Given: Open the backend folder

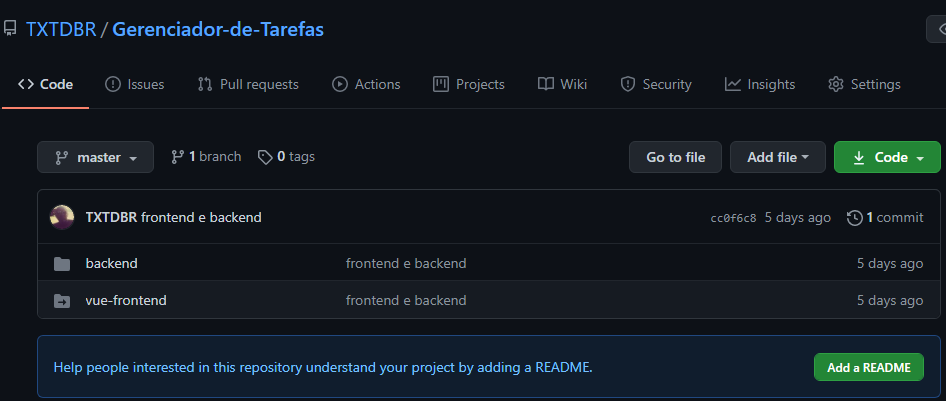Looking at the screenshot, I should click(x=112, y=263).
